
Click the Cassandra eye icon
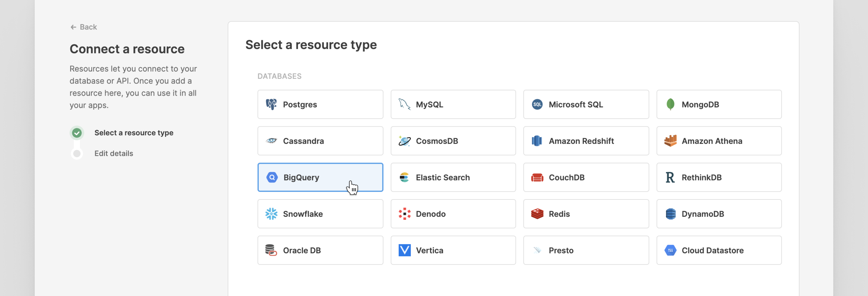(x=271, y=141)
